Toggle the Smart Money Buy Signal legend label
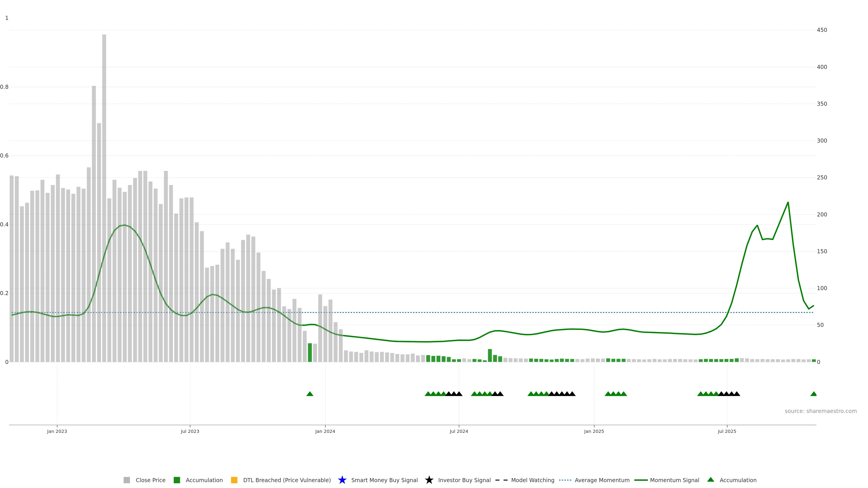 point(384,480)
